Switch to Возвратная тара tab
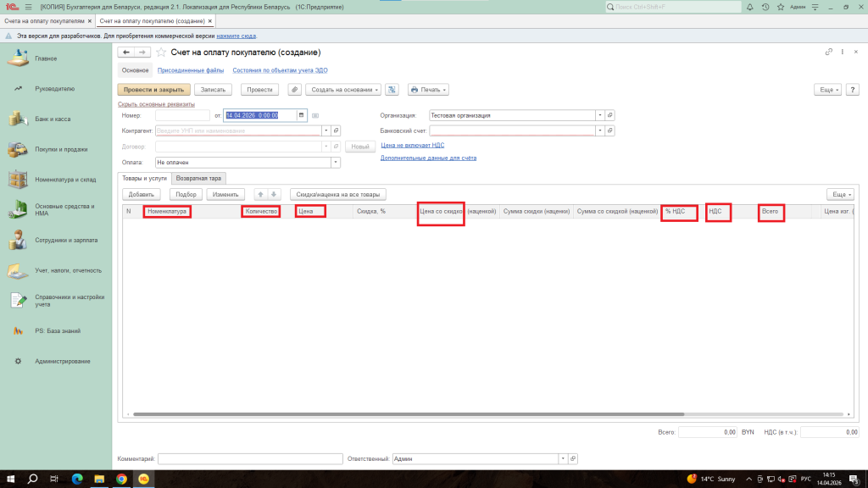This screenshot has width=868, height=488. (199, 179)
